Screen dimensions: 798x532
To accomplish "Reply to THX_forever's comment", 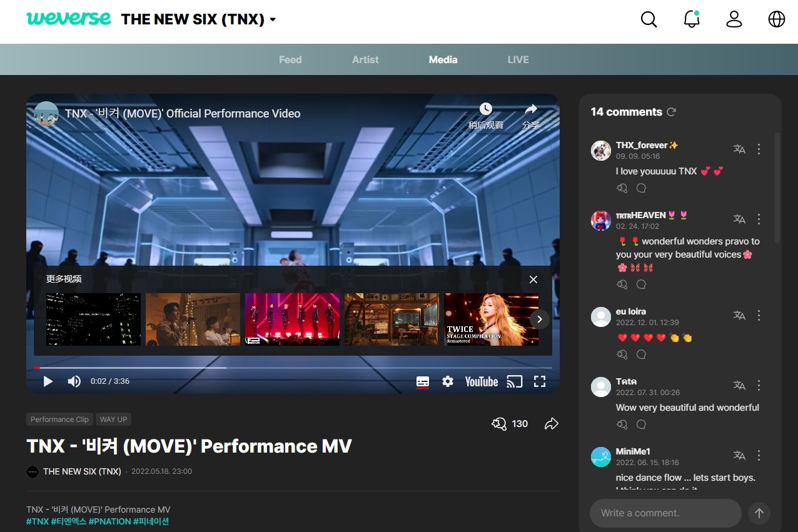I will (641, 188).
